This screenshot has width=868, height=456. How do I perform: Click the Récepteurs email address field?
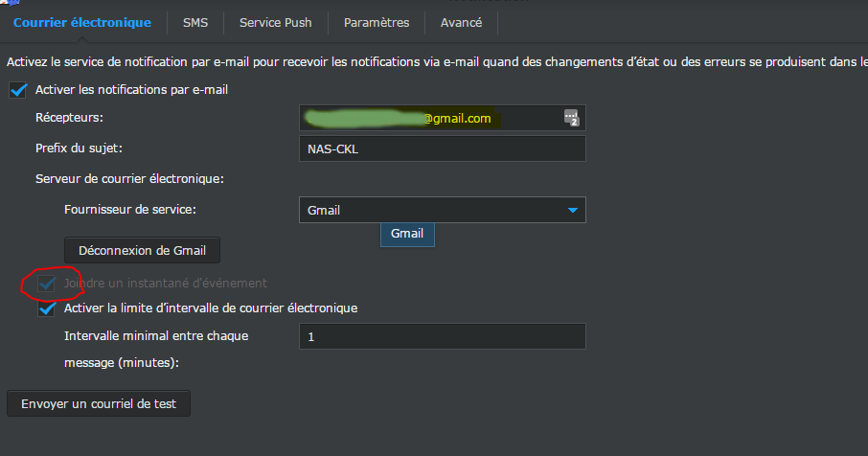[431, 118]
